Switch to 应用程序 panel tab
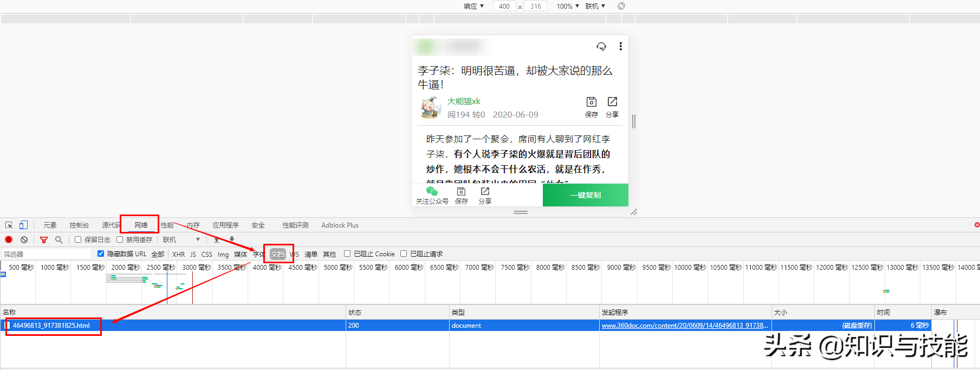The image size is (980, 370). 225,225
